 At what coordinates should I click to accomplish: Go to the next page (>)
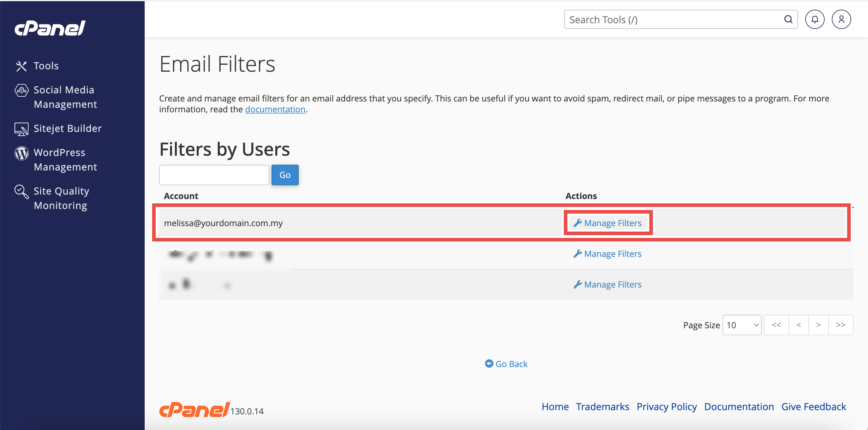pyautogui.click(x=818, y=325)
